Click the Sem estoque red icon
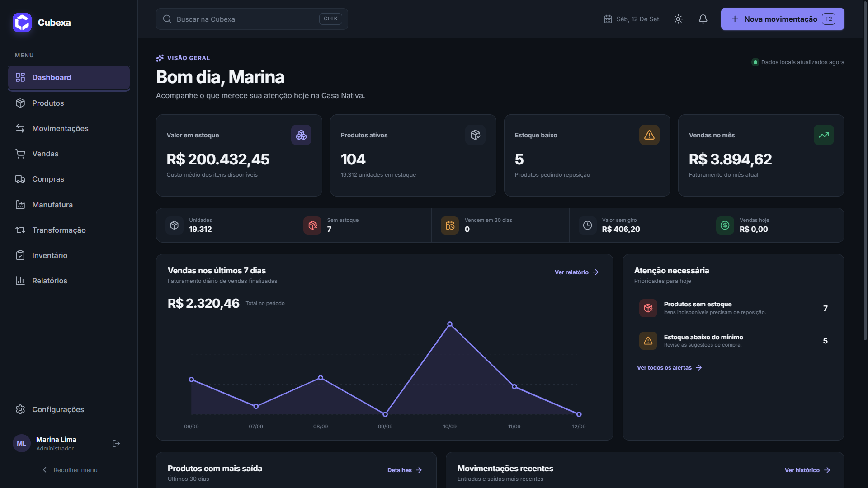This screenshot has height=488, width=868. (x=312, y=225)
